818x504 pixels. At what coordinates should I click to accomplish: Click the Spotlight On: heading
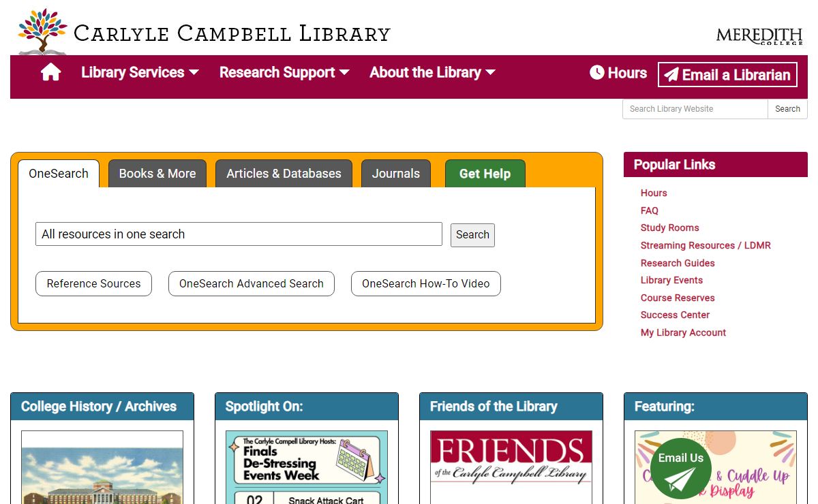[264, 407]
